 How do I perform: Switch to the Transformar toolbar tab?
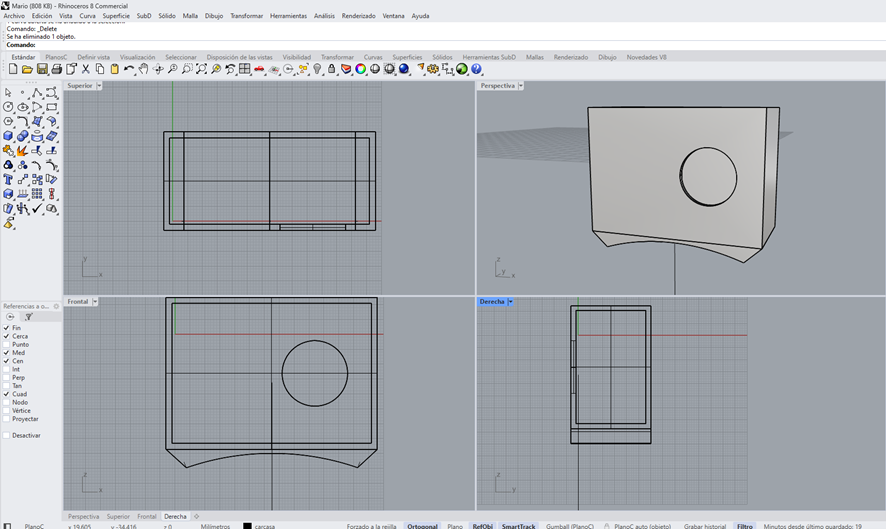click(x=337, y=57)
